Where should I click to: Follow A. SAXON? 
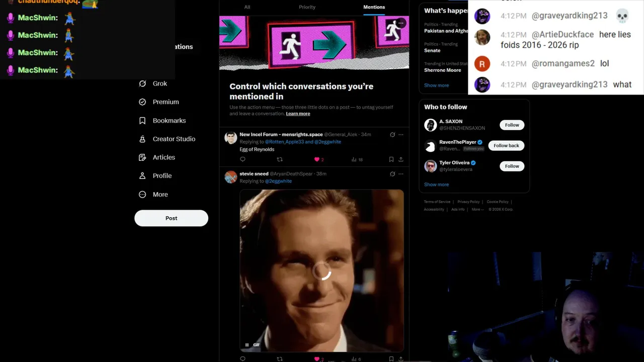coord(512,125)
